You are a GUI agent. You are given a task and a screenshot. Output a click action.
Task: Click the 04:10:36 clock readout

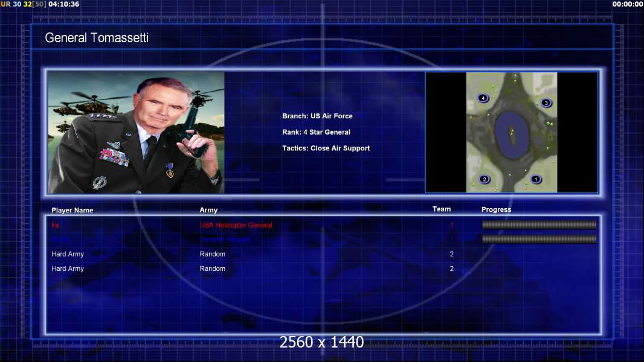63,4
